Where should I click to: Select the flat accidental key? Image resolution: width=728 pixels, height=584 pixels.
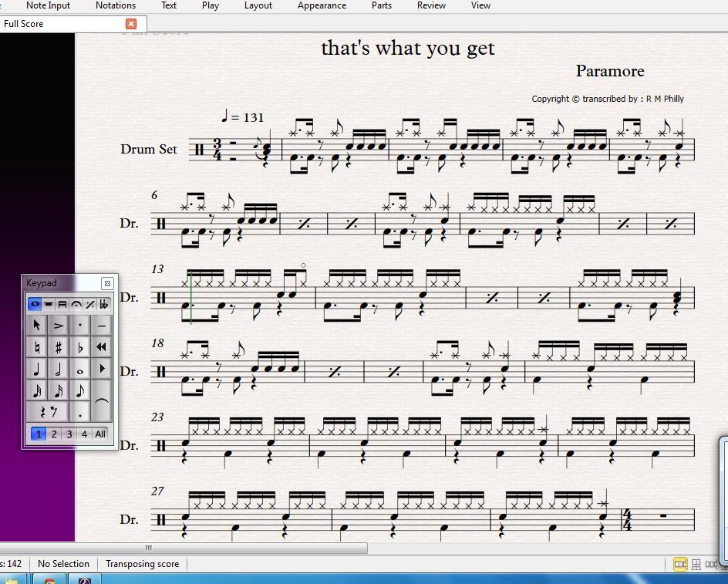pos(80,347)
